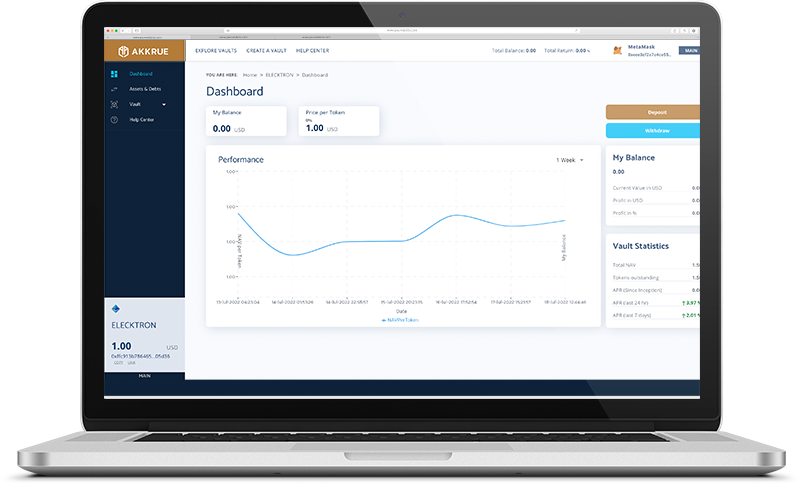
Task: Click the Assets & Debts arrows icon
Action: 114,89
